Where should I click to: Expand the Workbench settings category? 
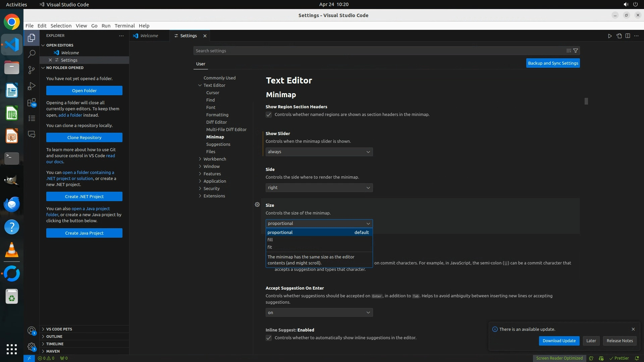tap(215, 159)
